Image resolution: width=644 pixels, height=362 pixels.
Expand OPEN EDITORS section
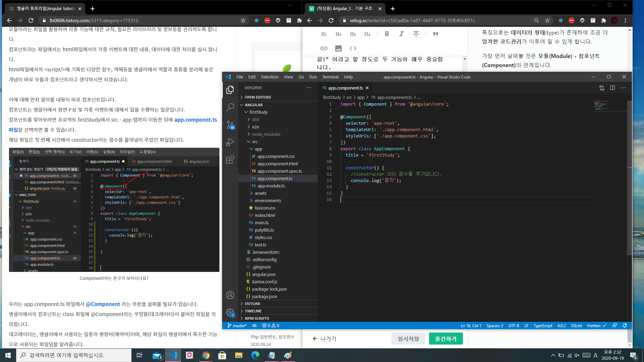(x=278, y=97)
